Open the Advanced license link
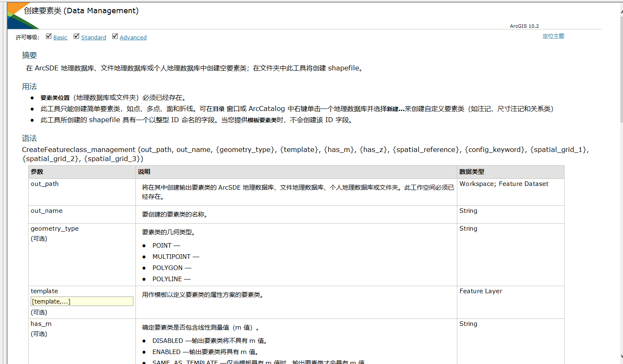This screenshot has height=364, width=623. (x=133, y=37)
